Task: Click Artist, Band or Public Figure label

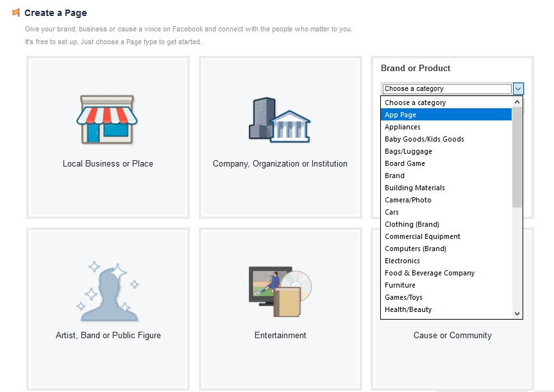Action: click(108, 335)
